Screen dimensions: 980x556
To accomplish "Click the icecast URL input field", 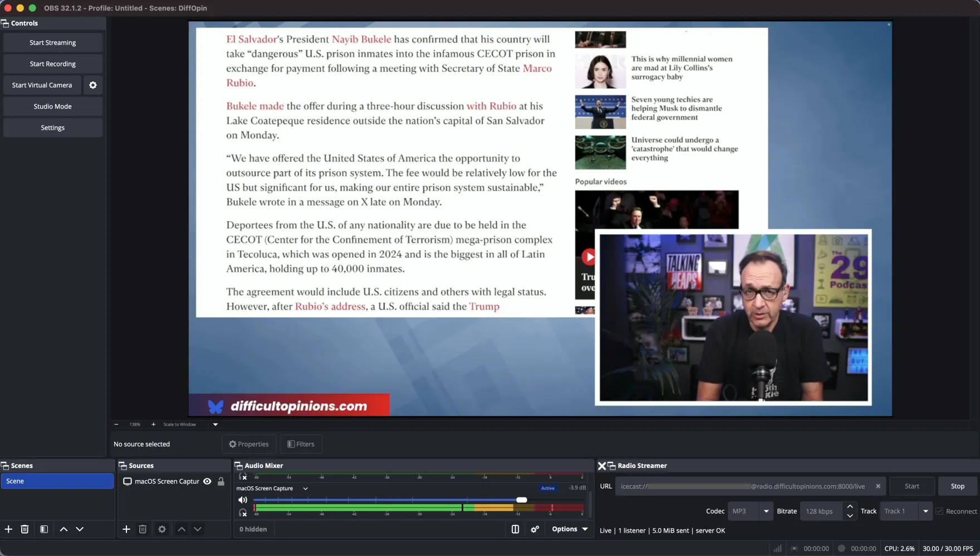I will point(752,486).
